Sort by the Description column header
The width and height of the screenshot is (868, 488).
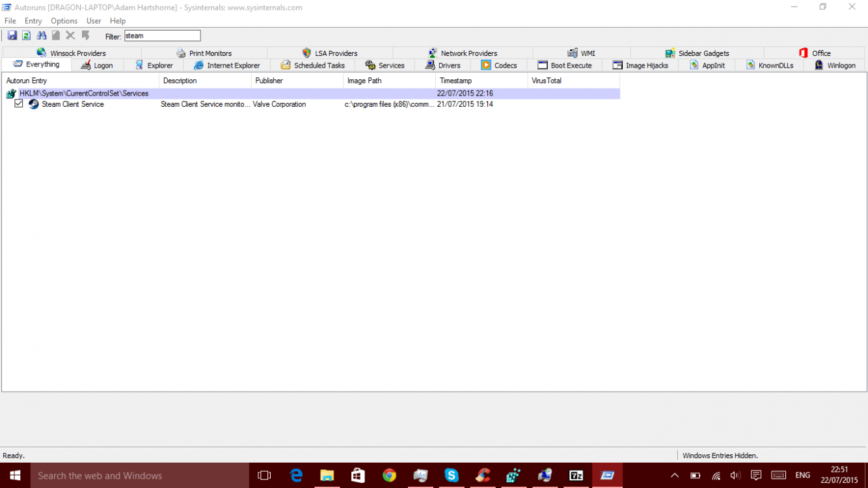tap(205, 81)
